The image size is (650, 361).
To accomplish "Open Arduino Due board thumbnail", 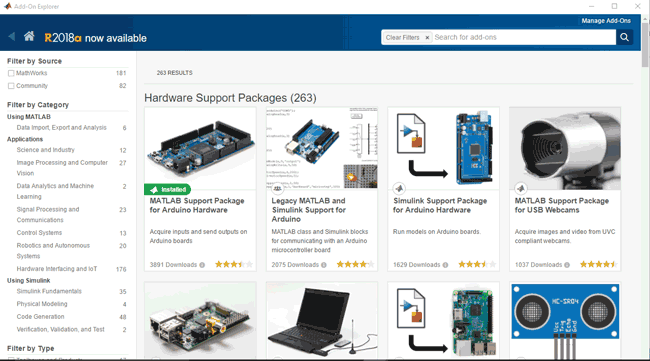I will coord(200,148).
